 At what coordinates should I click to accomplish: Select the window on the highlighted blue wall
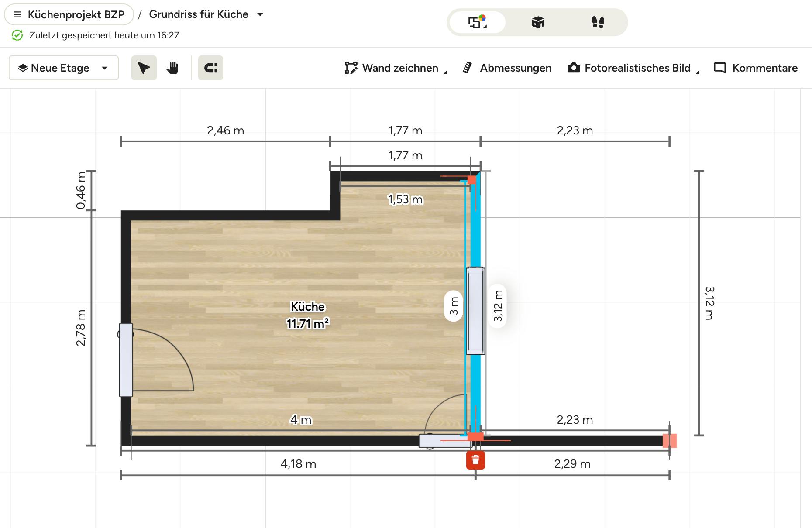click(475, 311)
